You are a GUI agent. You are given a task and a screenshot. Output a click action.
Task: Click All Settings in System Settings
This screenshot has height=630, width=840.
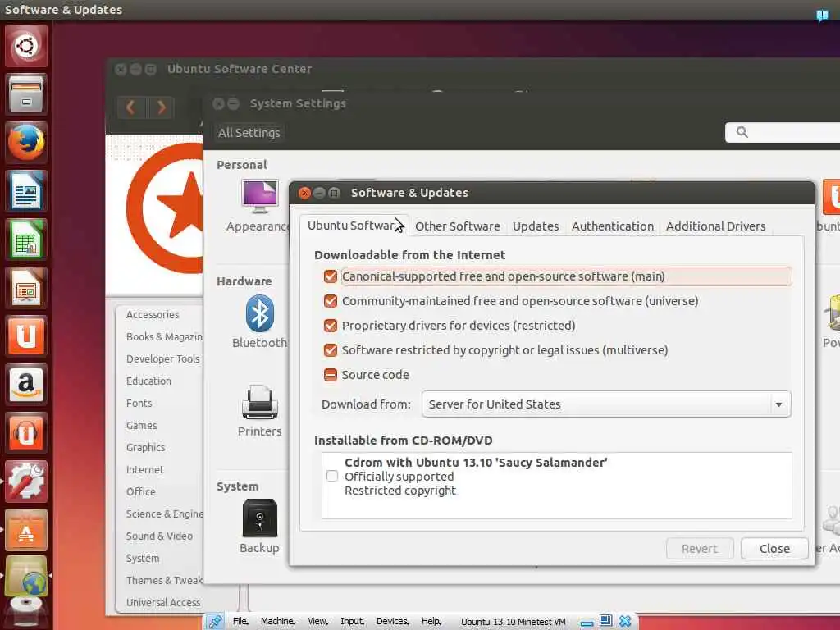coord(249,133)
